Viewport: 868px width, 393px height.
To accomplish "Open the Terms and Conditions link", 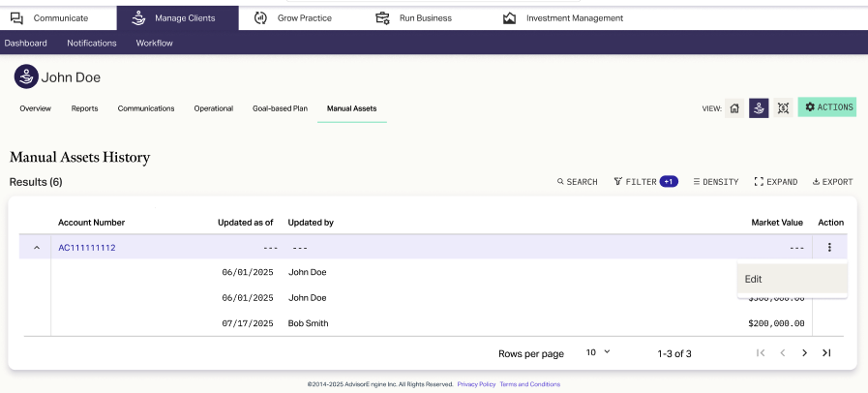I will tap(529, 384).
